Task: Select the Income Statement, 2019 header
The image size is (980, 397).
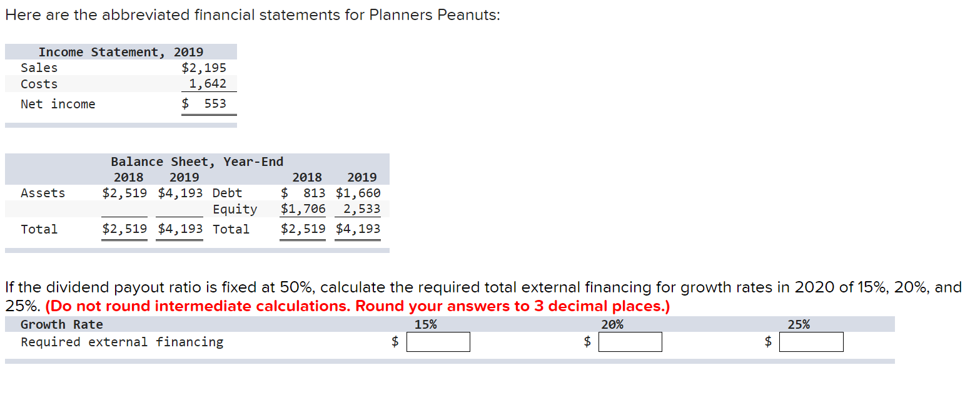Action: [121, 51]
